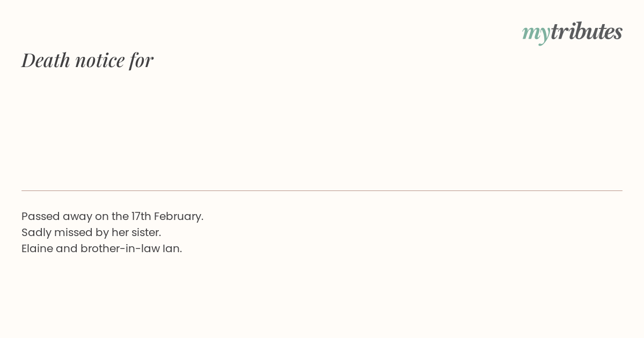Click the word "Death" in the heading
644x338 pixels.
click(x=46, y=60)
